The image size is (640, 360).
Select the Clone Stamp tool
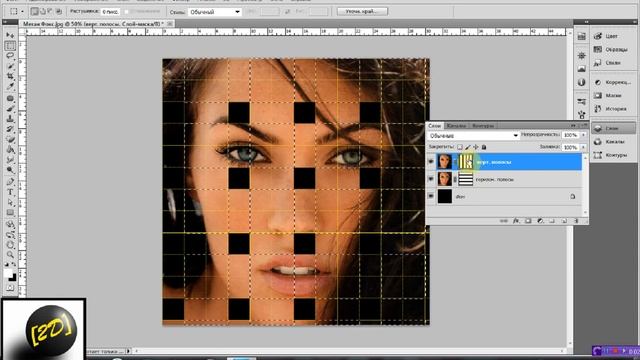pos(10,119)
